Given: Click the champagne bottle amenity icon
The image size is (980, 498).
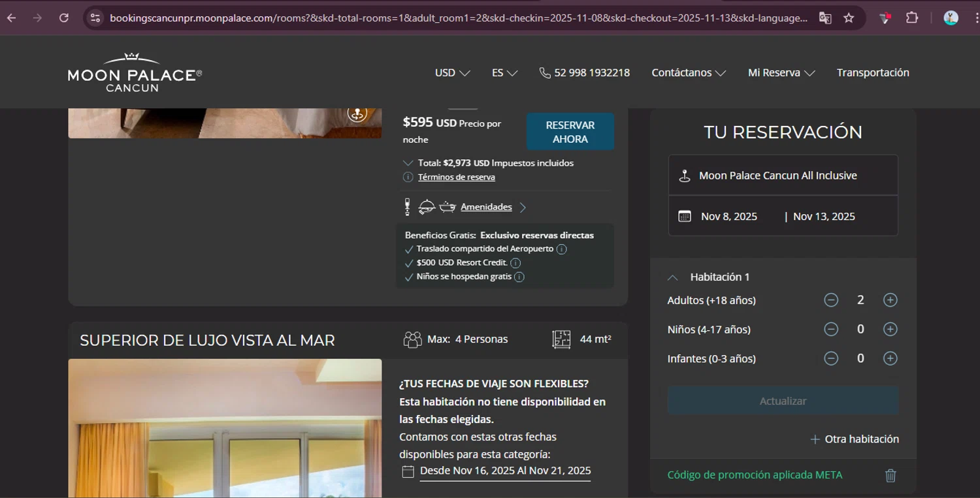Looking at the screenshot, I should [408, 207].
